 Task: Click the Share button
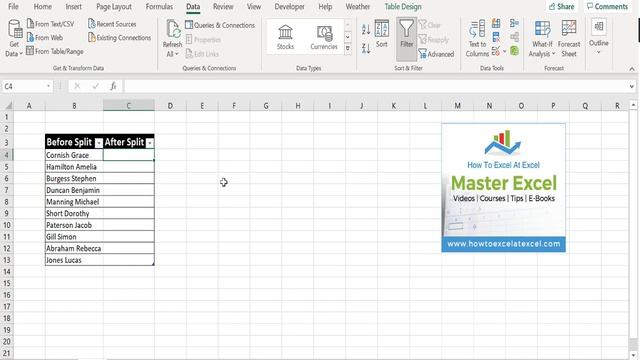[562, 7]
